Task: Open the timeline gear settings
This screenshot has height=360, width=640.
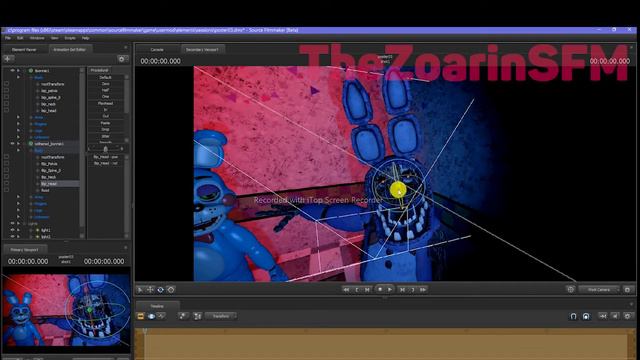Action: pos(628,316)
